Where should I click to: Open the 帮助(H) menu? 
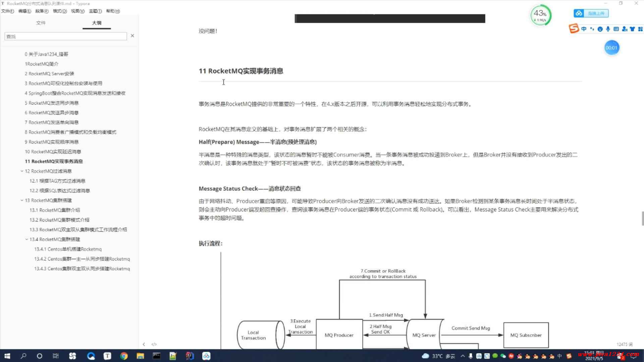[x=113, y=11]
